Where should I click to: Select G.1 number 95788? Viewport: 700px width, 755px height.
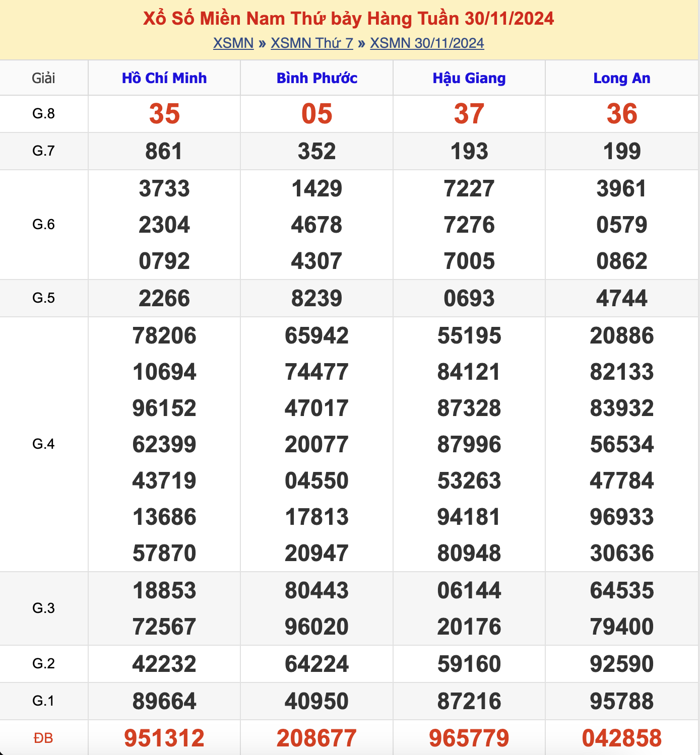point(622,701)
